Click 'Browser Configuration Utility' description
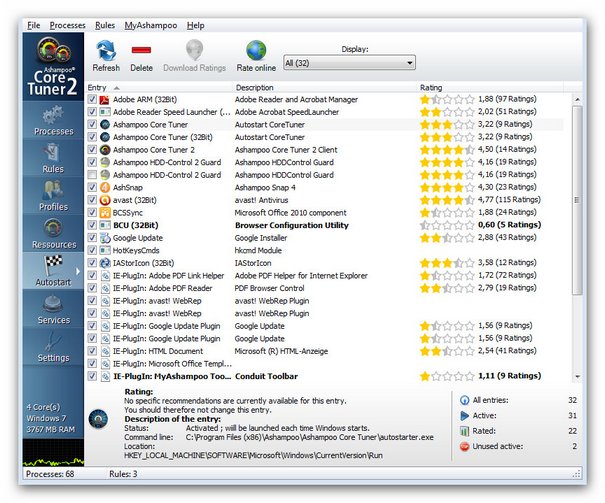Screen dimensions: 605x503 coord(292,225)
